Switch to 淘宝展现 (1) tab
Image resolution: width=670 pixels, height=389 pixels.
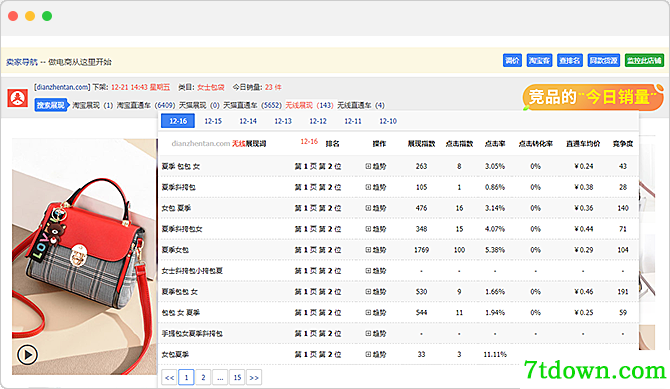93,105
